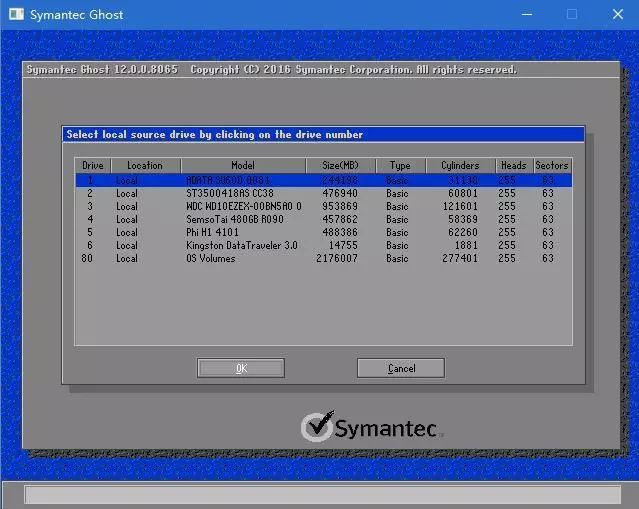The image size is (639, 509).
Task: Maximize the Symantec Ghost window
Action: tap(572, 14)
